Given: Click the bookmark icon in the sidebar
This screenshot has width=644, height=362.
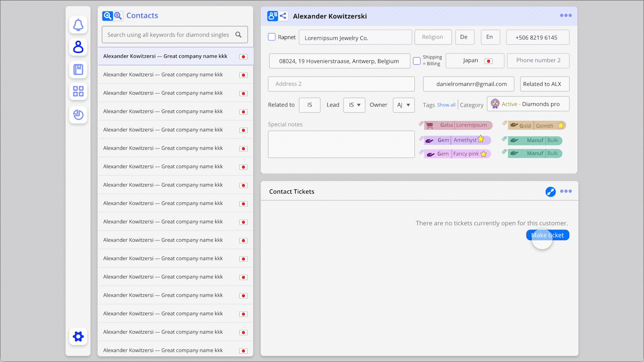Looking at the screenshot, I should 78,70.
